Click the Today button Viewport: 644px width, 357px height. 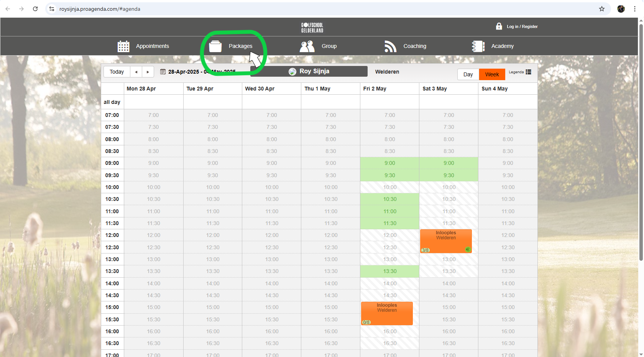point(117,72)
